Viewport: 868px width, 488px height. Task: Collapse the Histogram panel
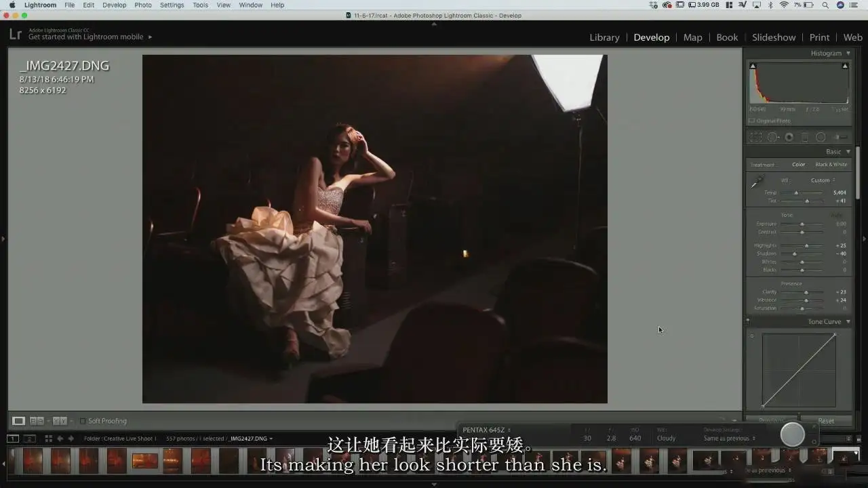click(x=848, y=53)
